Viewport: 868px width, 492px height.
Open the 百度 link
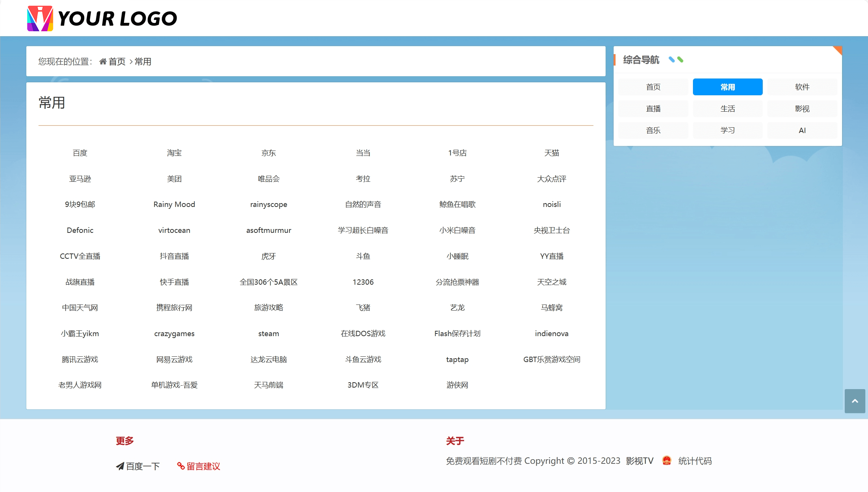click(x=80, y=153)
